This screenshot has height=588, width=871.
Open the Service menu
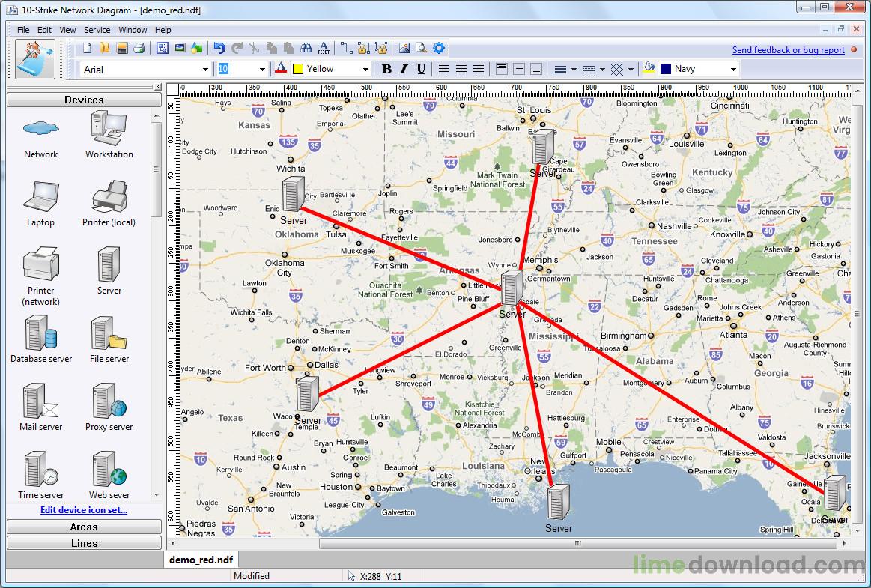97,30
